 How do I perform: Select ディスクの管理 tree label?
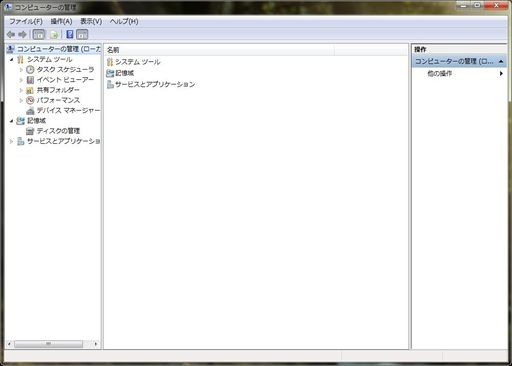[x=58, y=131]
